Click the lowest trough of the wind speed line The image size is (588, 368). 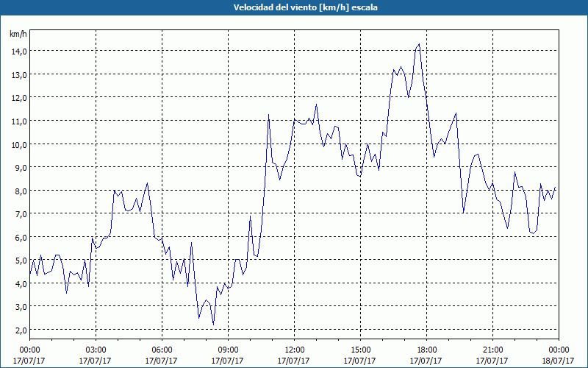pyautogui.click(x=213, y=325)
